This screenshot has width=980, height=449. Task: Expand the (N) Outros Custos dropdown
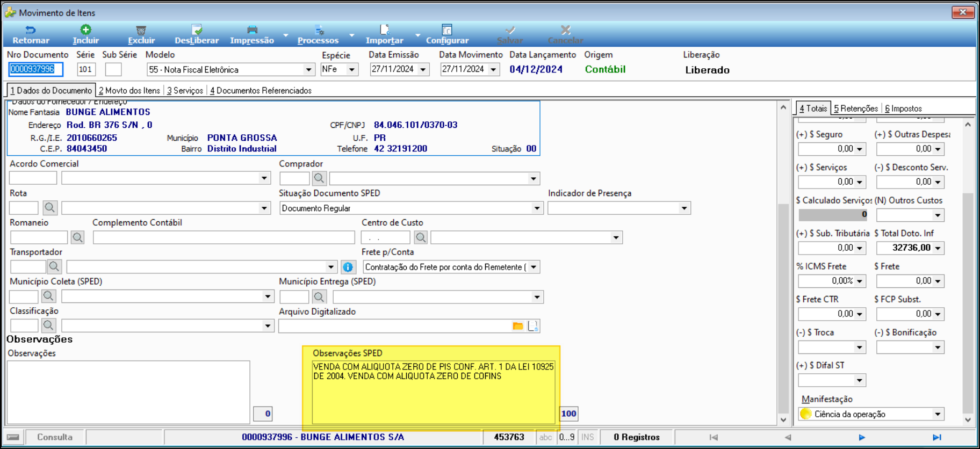(938, 215)
